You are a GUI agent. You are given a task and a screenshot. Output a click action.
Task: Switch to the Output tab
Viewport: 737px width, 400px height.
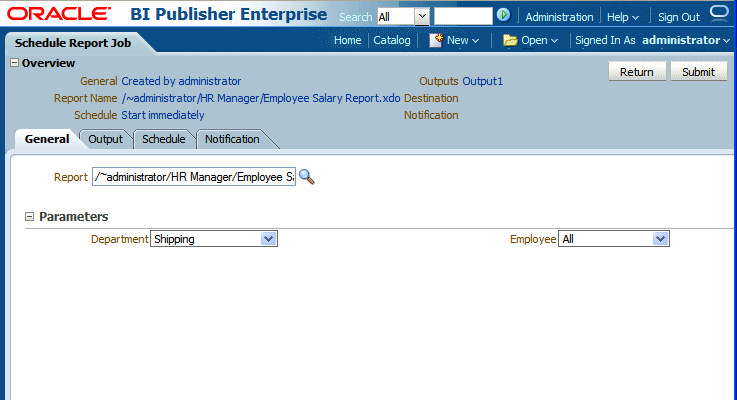[x=105, y=139]
